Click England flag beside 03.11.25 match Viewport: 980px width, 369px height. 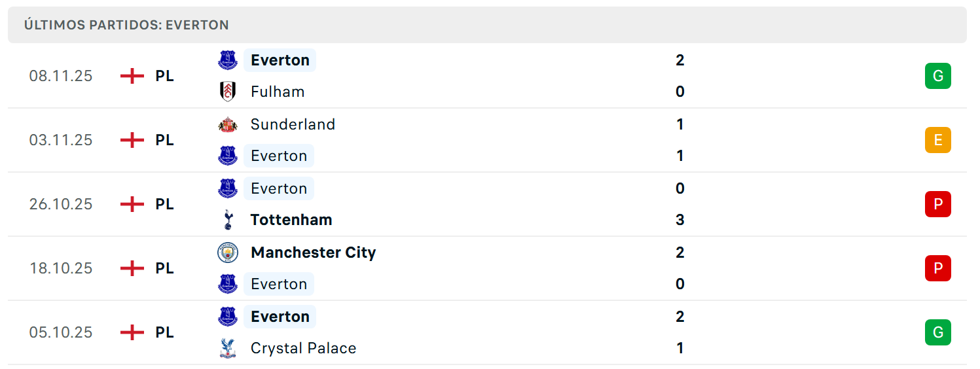pyautogui.click(x=132, y=140)
